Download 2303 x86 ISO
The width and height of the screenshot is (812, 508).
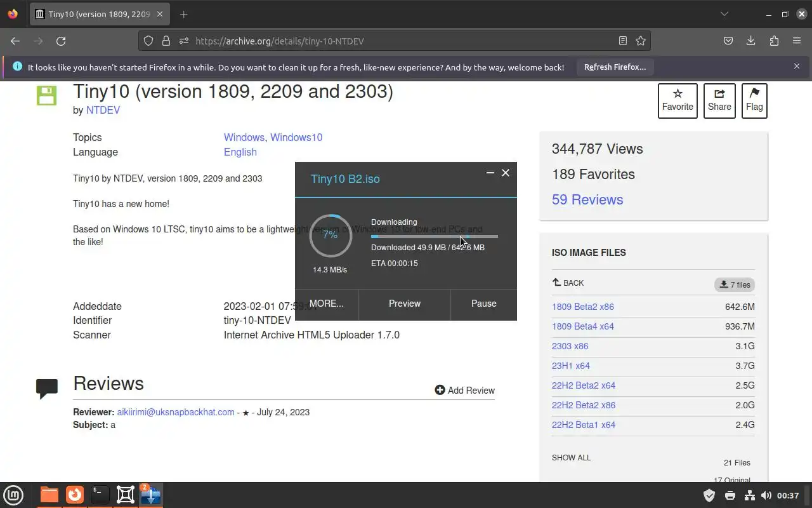click(x=570, y=346)
